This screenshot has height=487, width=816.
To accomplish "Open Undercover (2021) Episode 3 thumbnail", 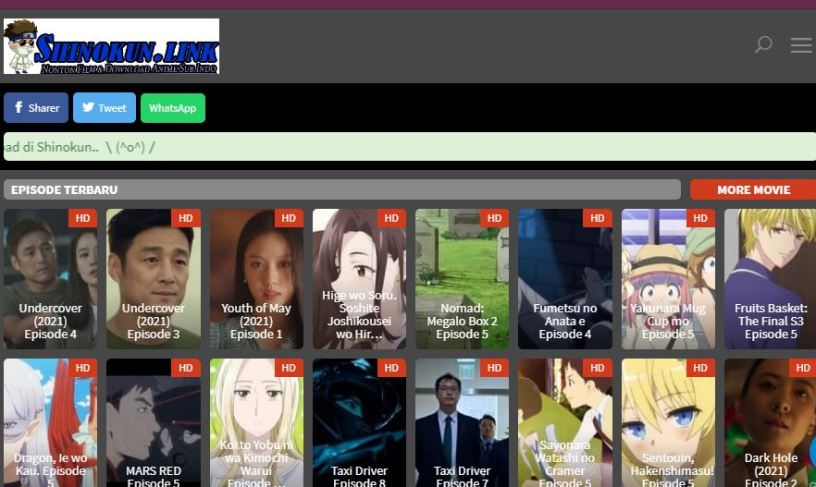I will click(x=154, y=279).
